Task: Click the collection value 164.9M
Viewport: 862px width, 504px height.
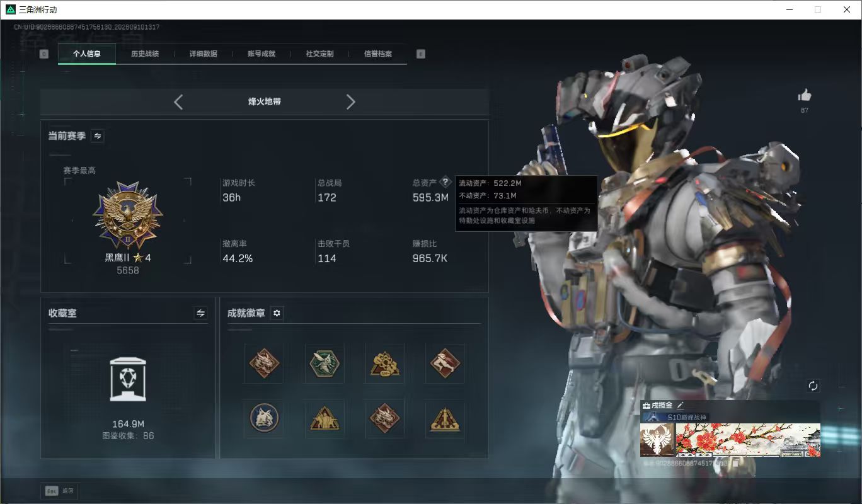Action: click(128, 424)
